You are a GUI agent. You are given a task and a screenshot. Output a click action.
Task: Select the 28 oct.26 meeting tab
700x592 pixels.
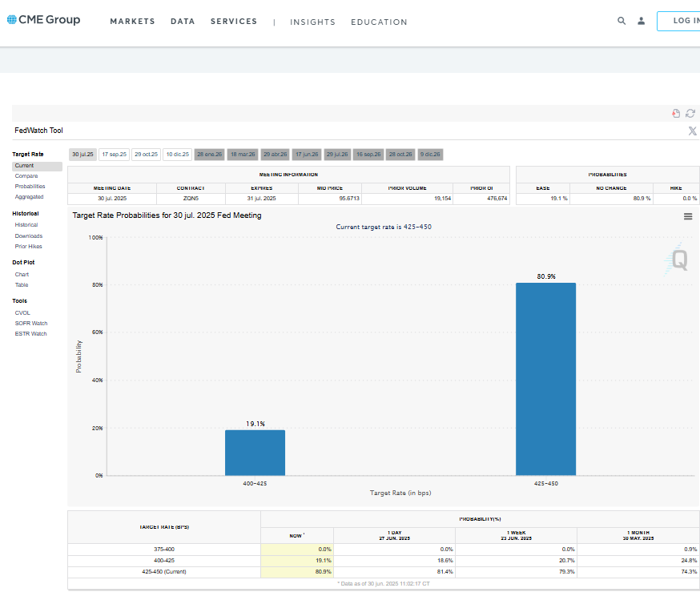[400, 155]
